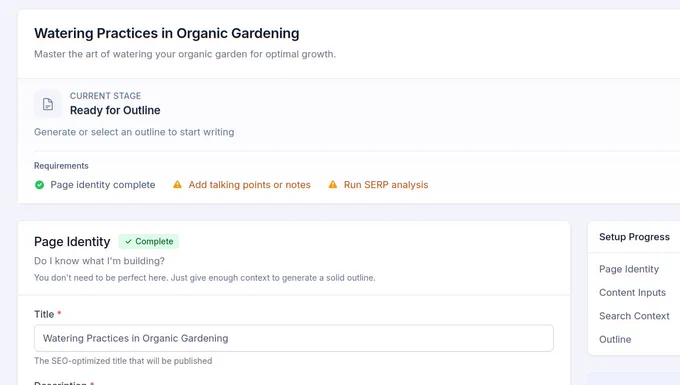This screenshot has width=680, height=385.
Task: Click the Title field label
Action: 44,314
